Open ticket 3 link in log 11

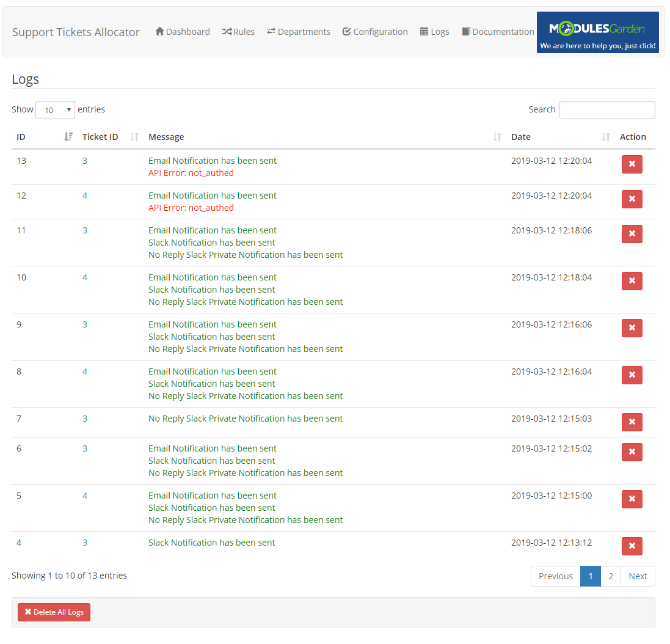[85, 230]
